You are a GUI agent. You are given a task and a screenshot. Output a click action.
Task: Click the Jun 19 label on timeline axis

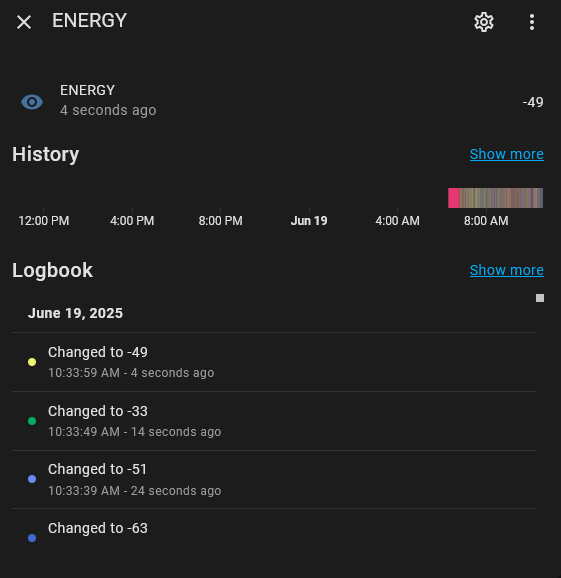309,221
